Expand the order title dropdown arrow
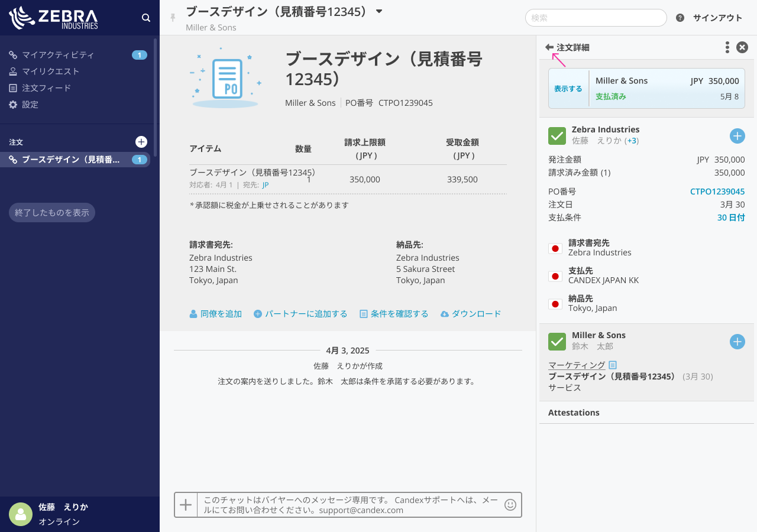757x532 pixels. point(380,11)
